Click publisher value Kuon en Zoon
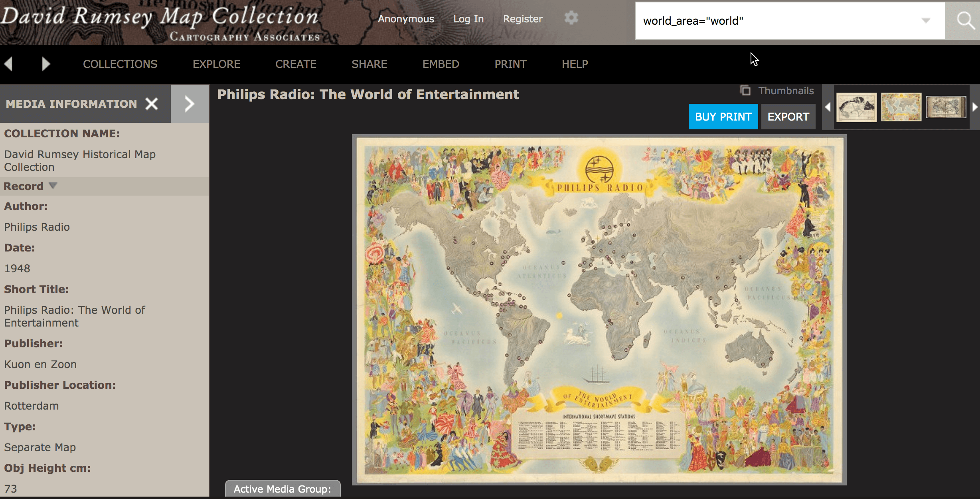The width and height of the screenshot is (980, 499). click(x=40, y=364)
